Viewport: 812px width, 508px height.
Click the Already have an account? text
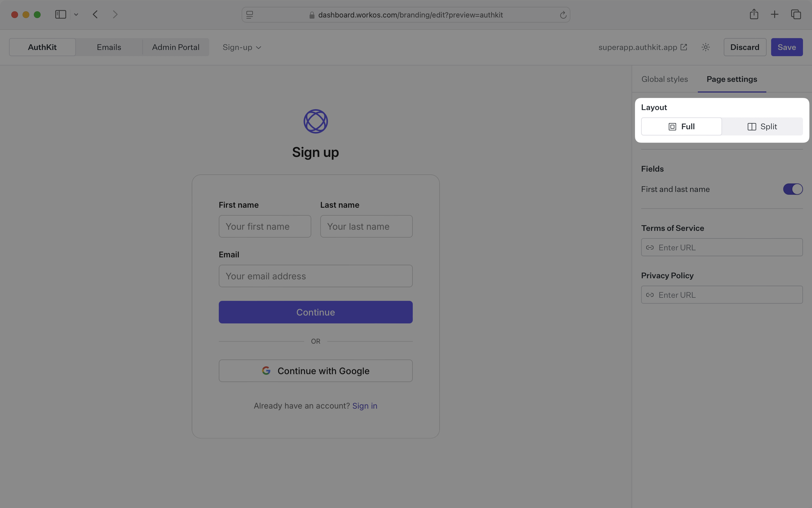click(302, 406)
